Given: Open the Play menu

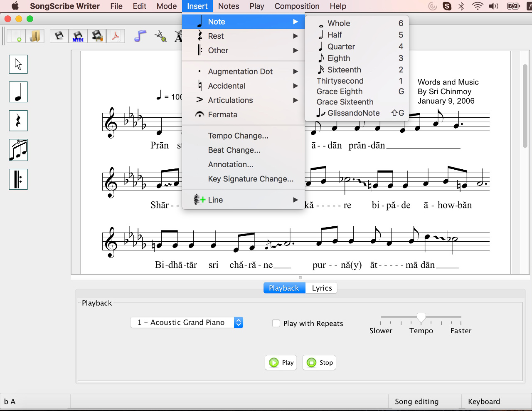Looking at the screenshot, I should (x=257, y=6).
